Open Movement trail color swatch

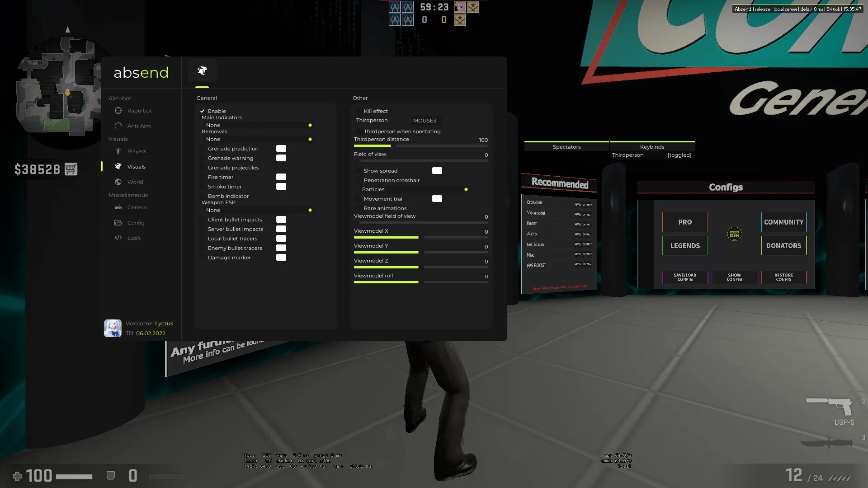pyautogui.click(x=437, y=199)
